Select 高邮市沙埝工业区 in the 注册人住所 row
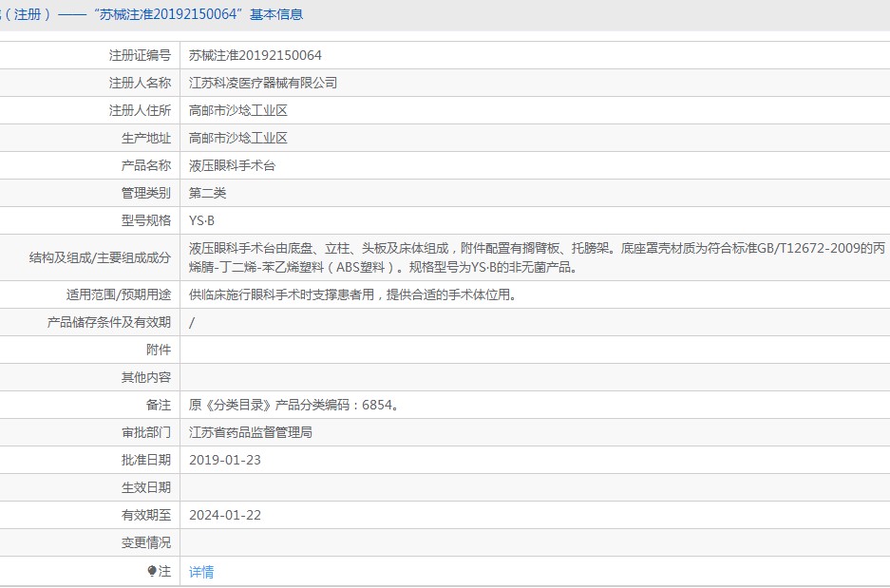This screenshot has width=890, height=588. pyautogui.click(x=237, y=110)
